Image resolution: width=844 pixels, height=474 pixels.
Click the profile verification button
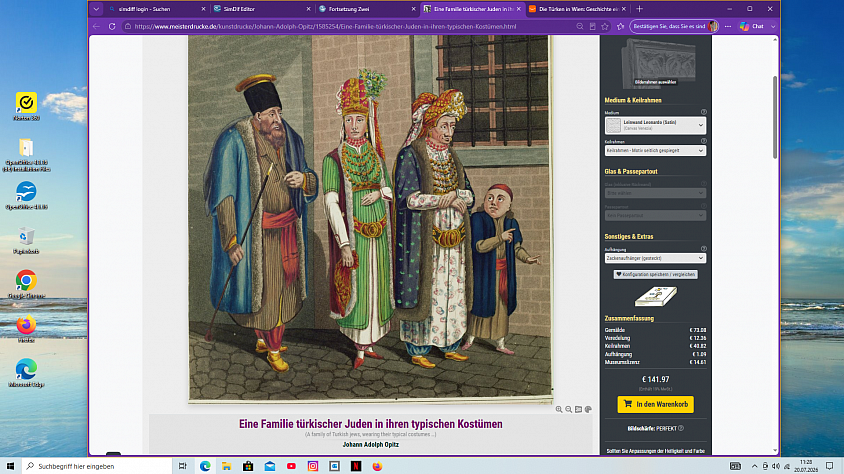674,26
